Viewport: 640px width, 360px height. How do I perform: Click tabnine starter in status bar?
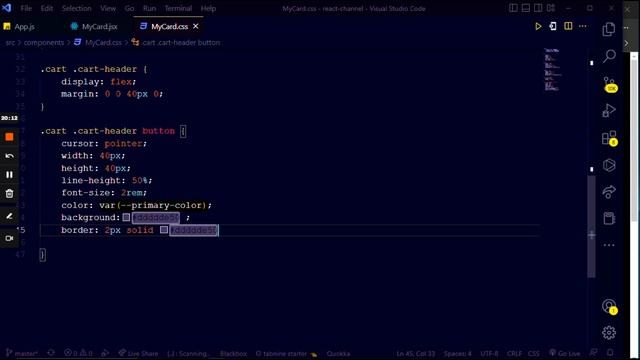286,353
